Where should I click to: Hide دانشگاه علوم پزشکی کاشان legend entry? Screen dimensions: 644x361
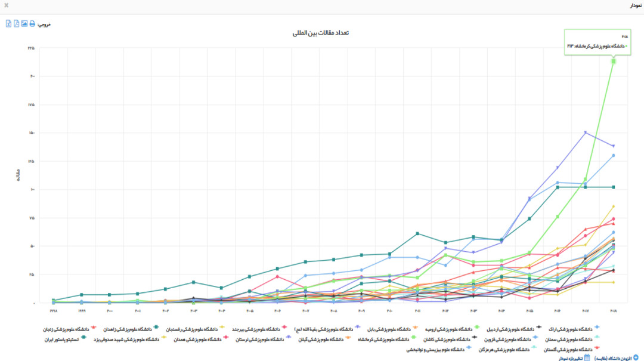450,339
